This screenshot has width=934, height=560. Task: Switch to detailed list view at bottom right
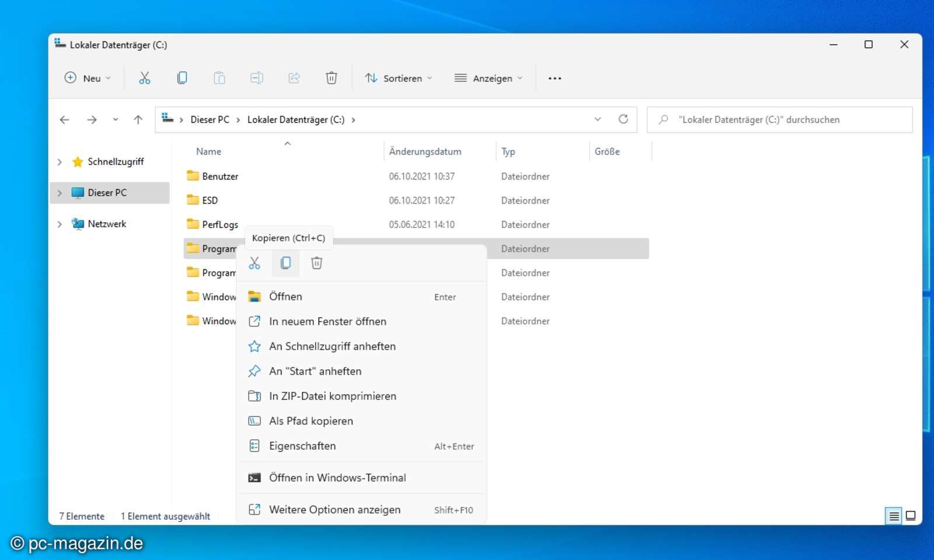894,516
